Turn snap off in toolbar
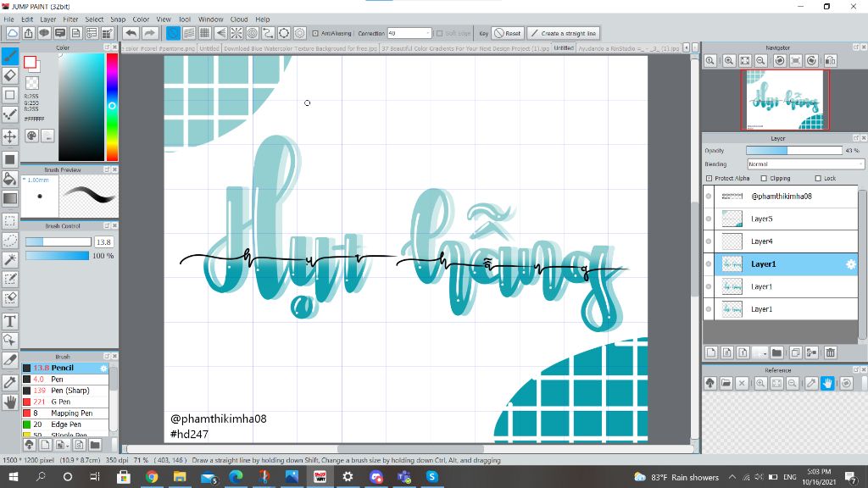 click(x=173, y=33)
